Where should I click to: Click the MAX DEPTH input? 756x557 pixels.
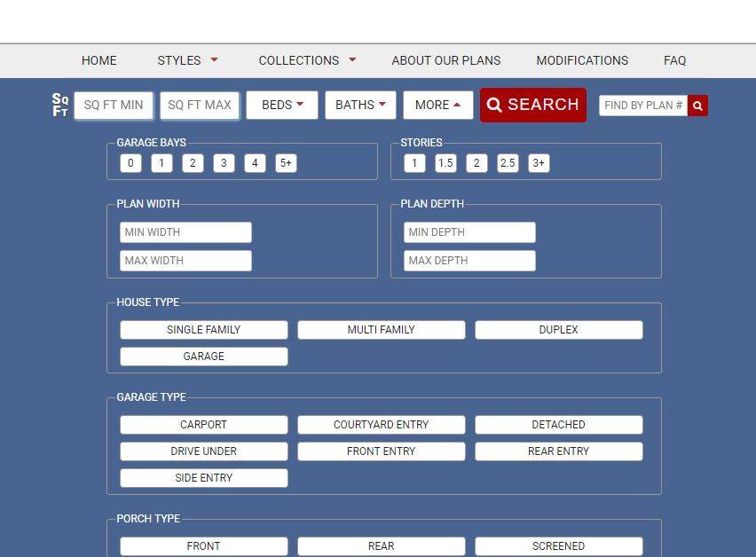(x=469, y=261)
